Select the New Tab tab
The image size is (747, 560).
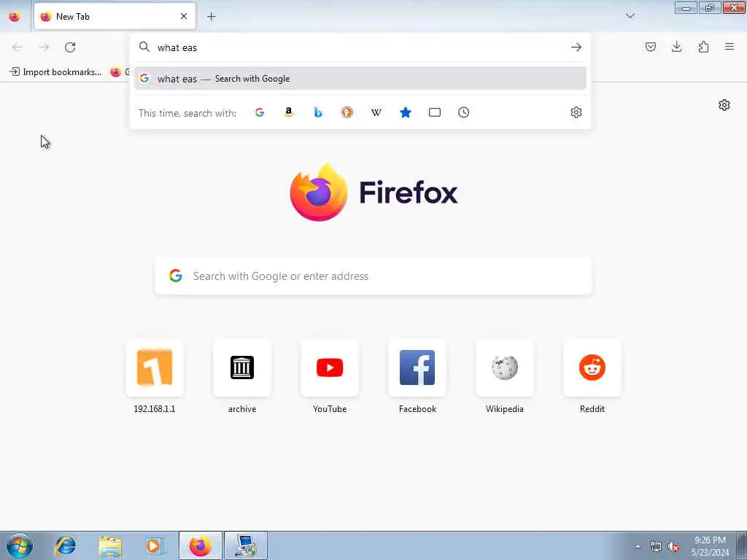[x=115, y=17]
